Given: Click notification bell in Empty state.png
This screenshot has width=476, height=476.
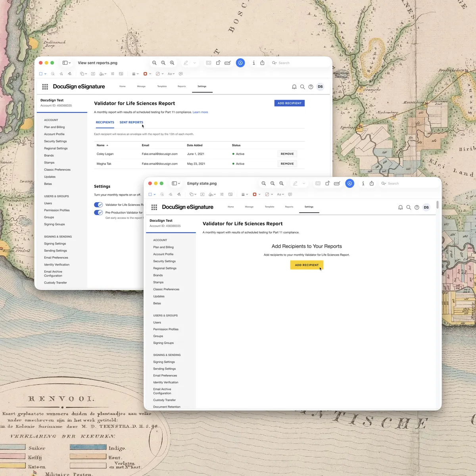Looking at the screenshot, I should [x=400, y=207].
